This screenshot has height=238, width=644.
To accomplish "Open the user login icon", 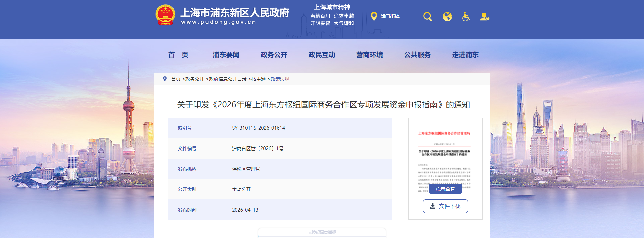I will (485, 17).
